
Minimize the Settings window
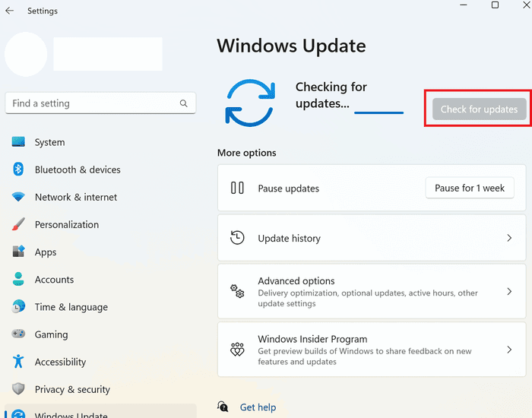coord(464,5)
